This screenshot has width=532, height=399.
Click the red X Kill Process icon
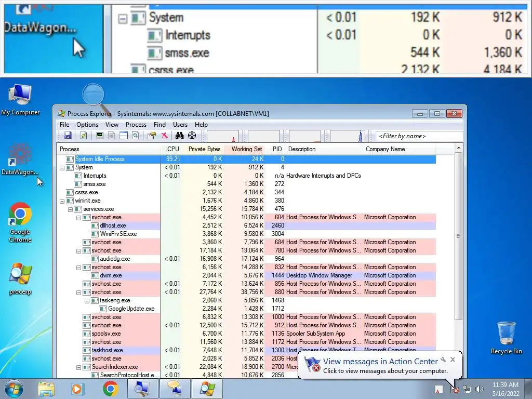point(164,136)
